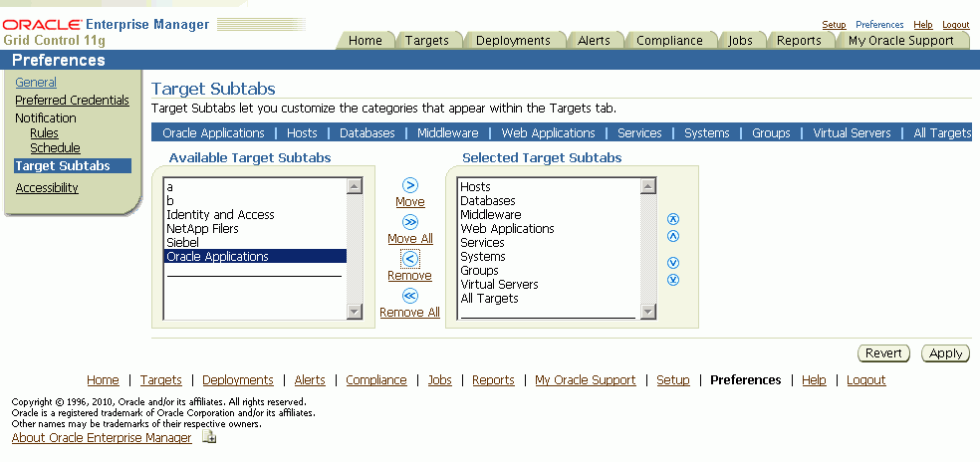
Task: Click the footer Logout link
Action: coord(866,380)
